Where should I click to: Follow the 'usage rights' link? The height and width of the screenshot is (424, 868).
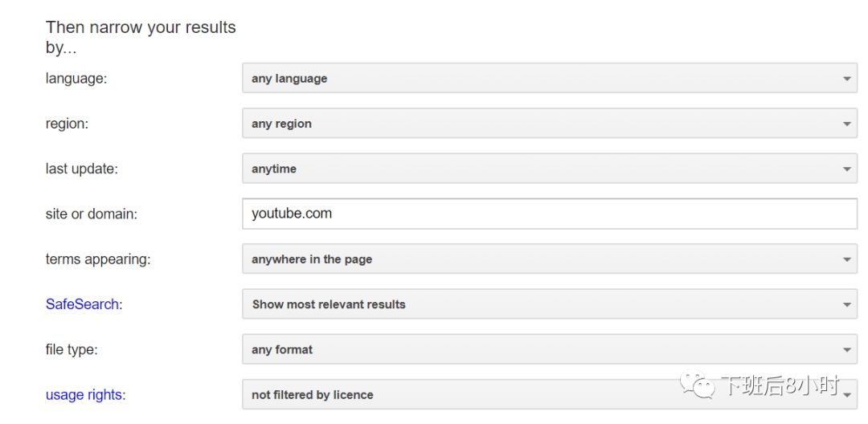click(84, 394)
